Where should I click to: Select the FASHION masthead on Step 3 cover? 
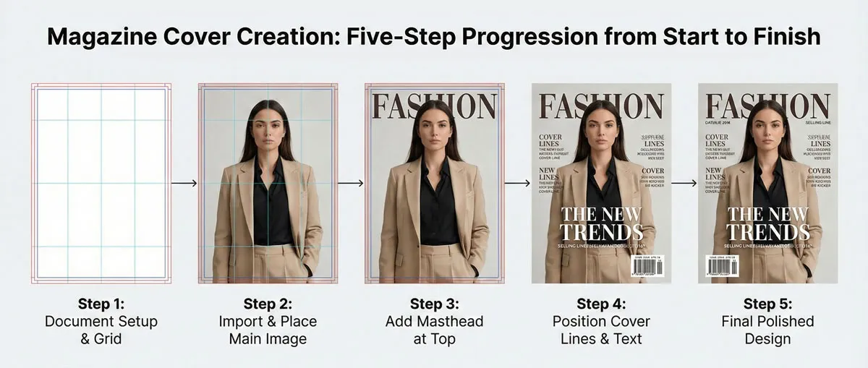pos(434,106)
